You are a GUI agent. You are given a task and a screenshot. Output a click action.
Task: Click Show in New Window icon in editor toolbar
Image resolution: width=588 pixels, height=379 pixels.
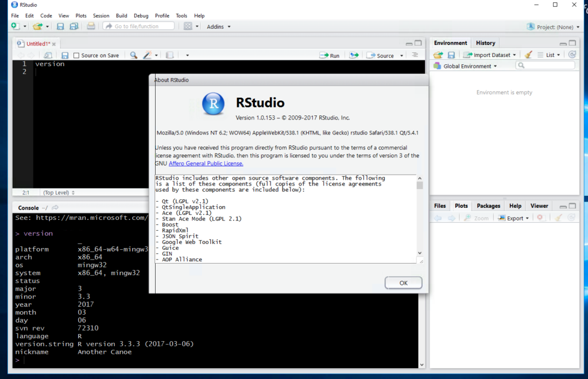coord(48,56)
